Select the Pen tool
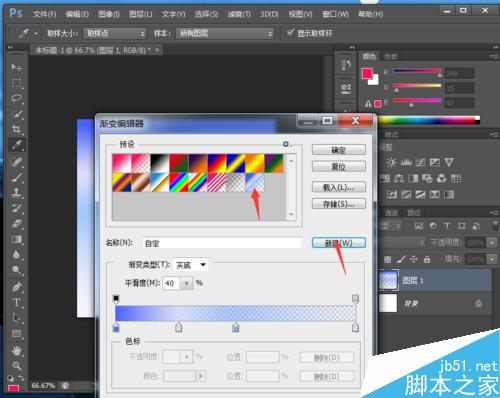Image resolution: width=500 pixels, height=398 pixels. point(16,287)
